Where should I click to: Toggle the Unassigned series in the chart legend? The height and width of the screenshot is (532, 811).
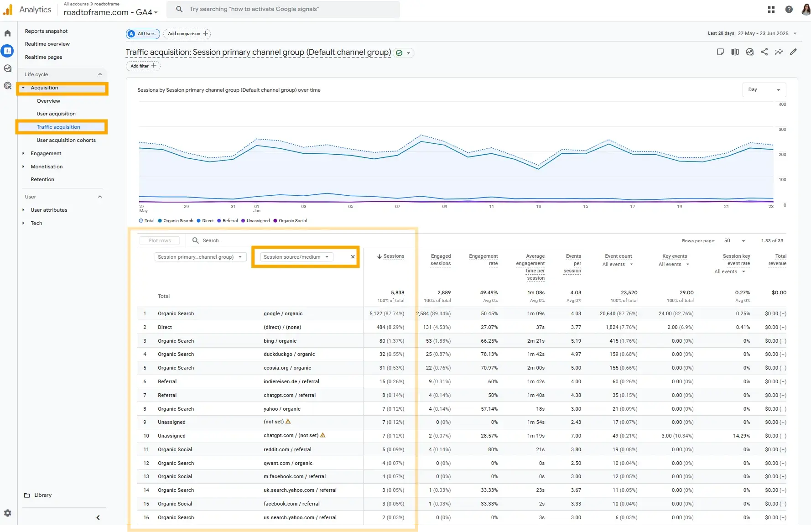255,221
